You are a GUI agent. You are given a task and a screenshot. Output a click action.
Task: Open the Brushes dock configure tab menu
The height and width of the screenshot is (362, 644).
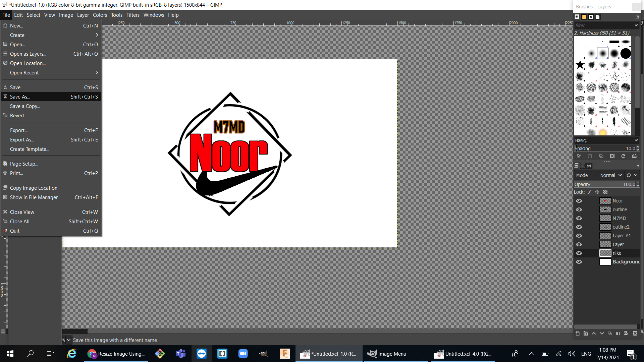[638, 17]
